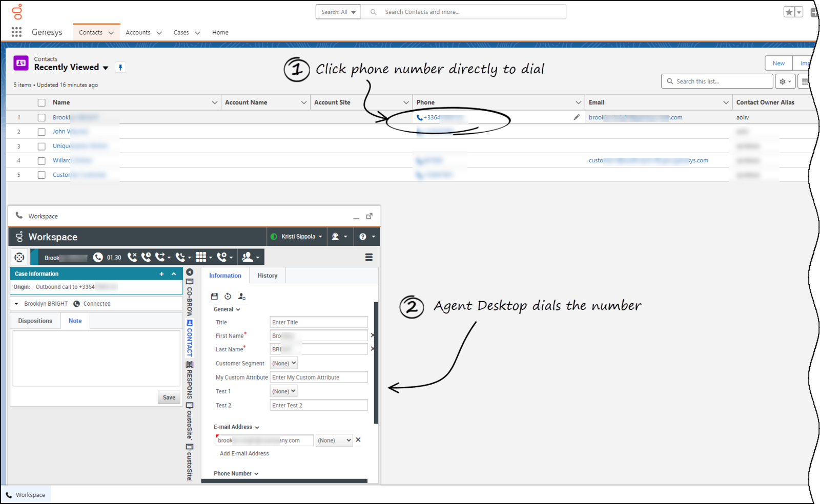Select all contacts header checkbox

42,102
